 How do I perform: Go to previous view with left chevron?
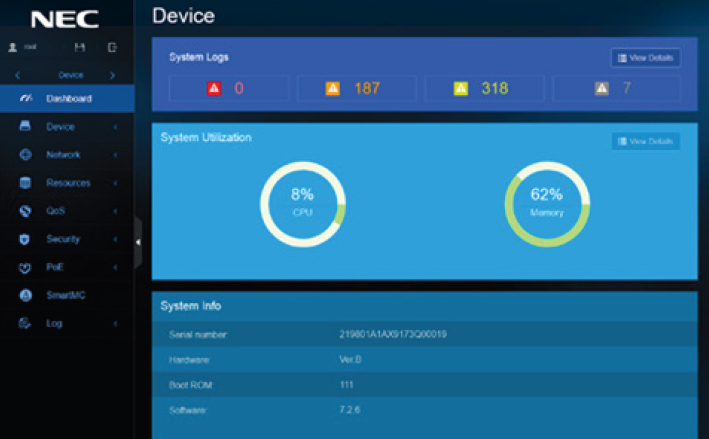[18, 75]
